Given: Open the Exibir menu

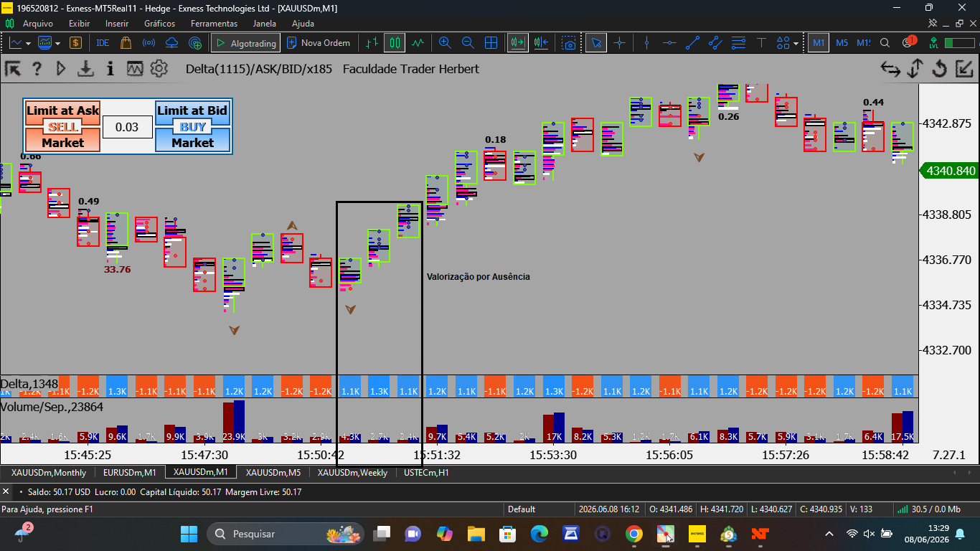Looking at the screenshot, I should pos(80,24).
